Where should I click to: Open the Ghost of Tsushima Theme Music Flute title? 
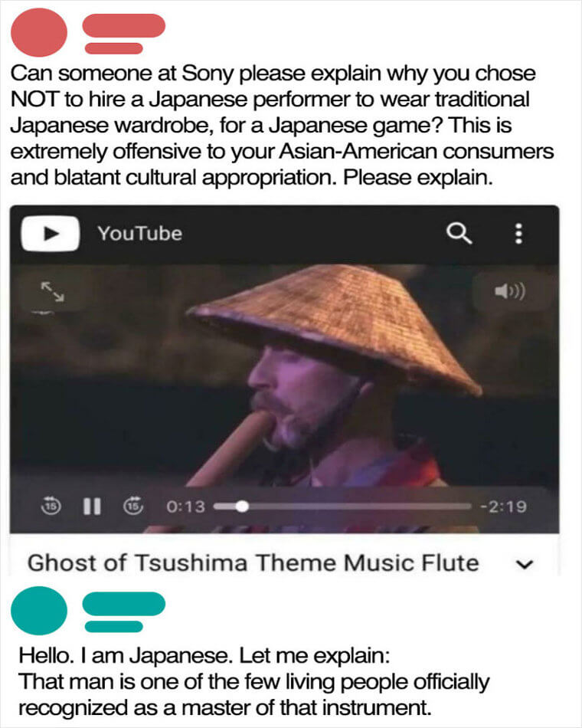point(253,562)
